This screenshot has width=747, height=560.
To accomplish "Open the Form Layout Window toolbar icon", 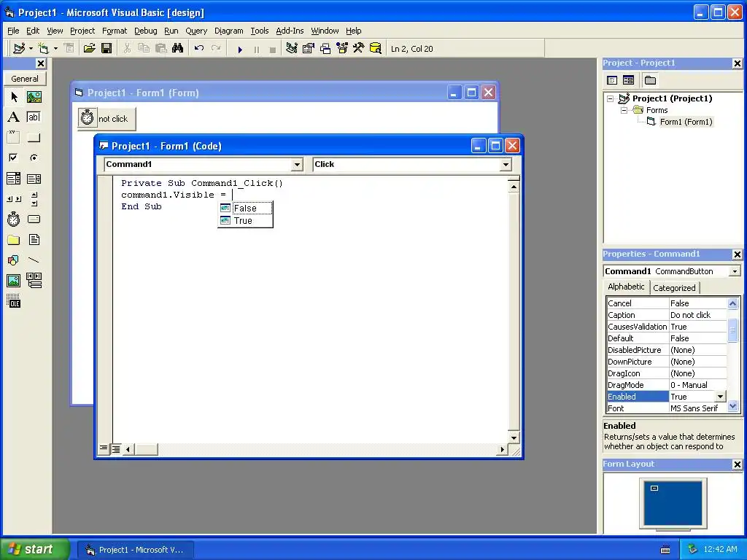I will click(x=325, y=49).
